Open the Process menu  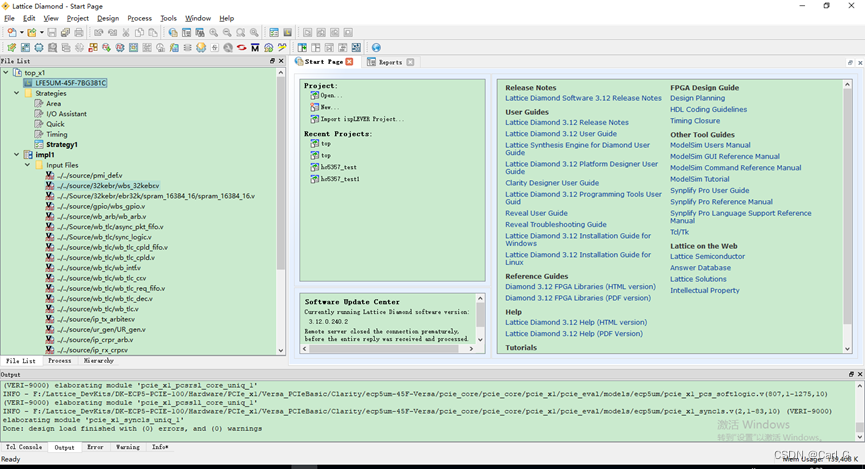[x=139, y=18]
